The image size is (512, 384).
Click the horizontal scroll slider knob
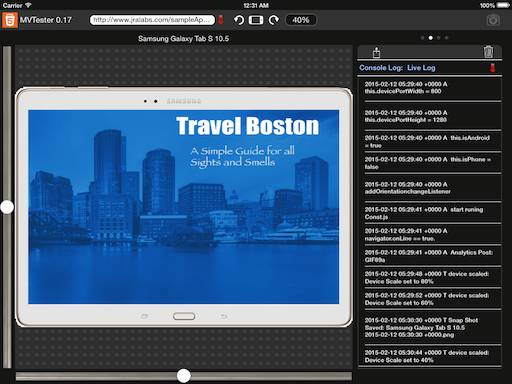tap(183, 376)
